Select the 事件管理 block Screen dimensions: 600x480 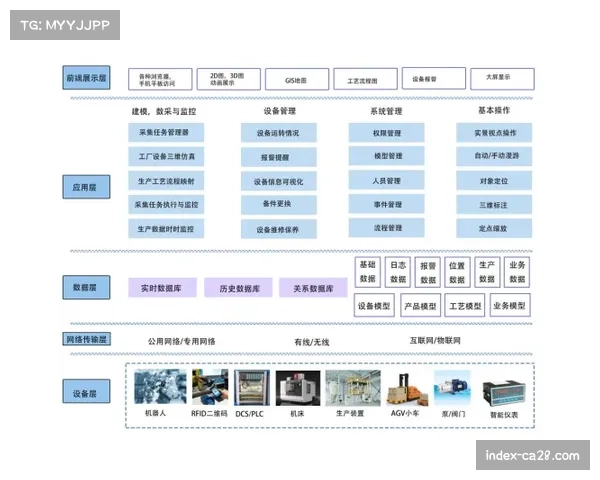point(386,204)
